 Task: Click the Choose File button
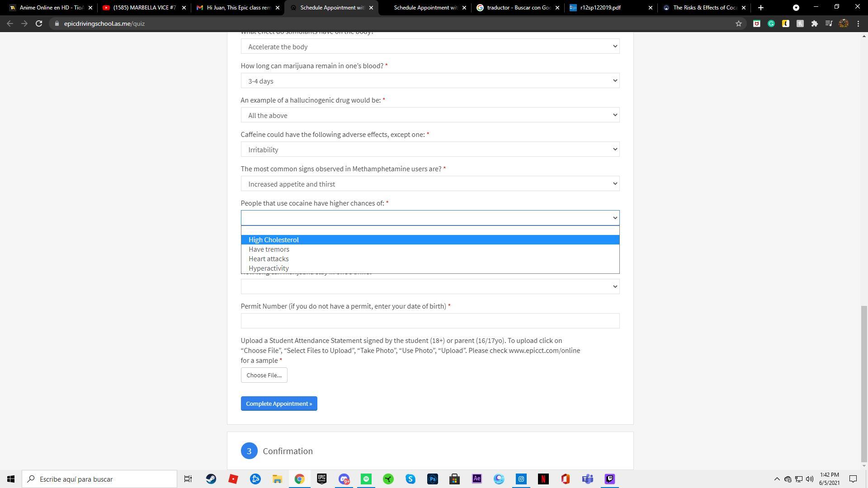point(264,375)
